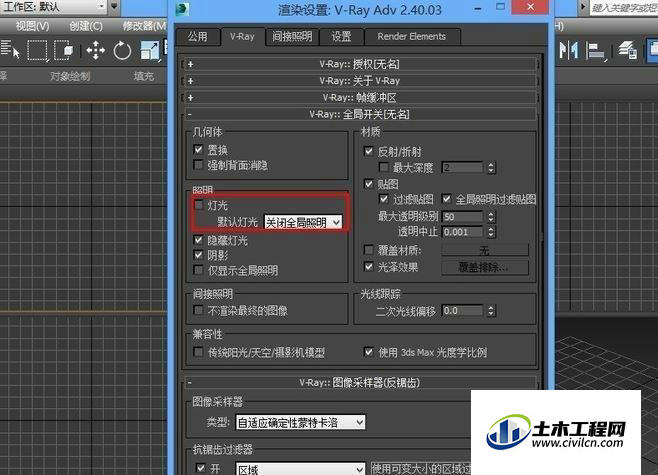This screenshot has width=658, height=475.
Task: Toggle the 置换 checkbox
Action: (x=198, y=149)
